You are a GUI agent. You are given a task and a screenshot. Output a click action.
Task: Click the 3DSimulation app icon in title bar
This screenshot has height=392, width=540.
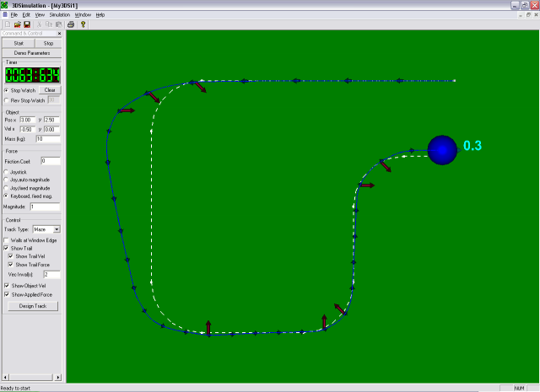4,5
